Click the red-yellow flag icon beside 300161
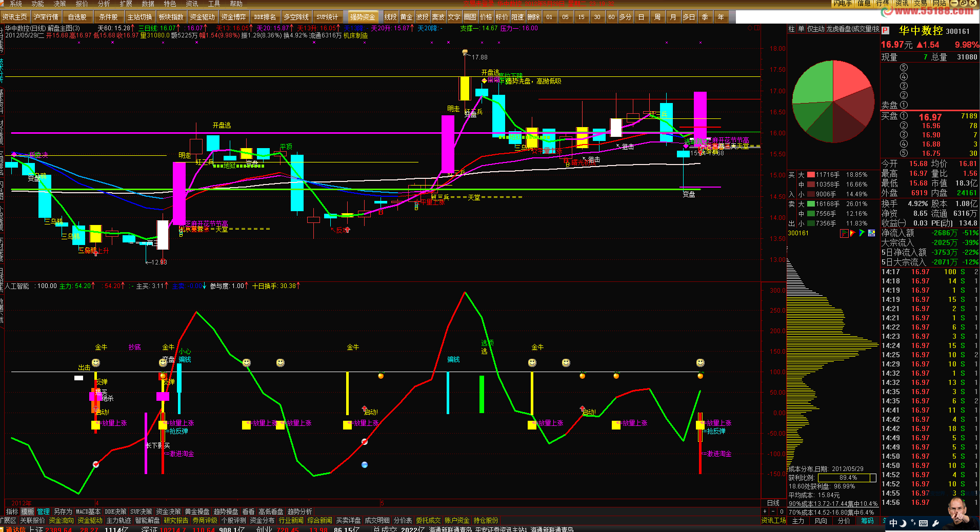The image size is (980, 532). click(853, 233)
